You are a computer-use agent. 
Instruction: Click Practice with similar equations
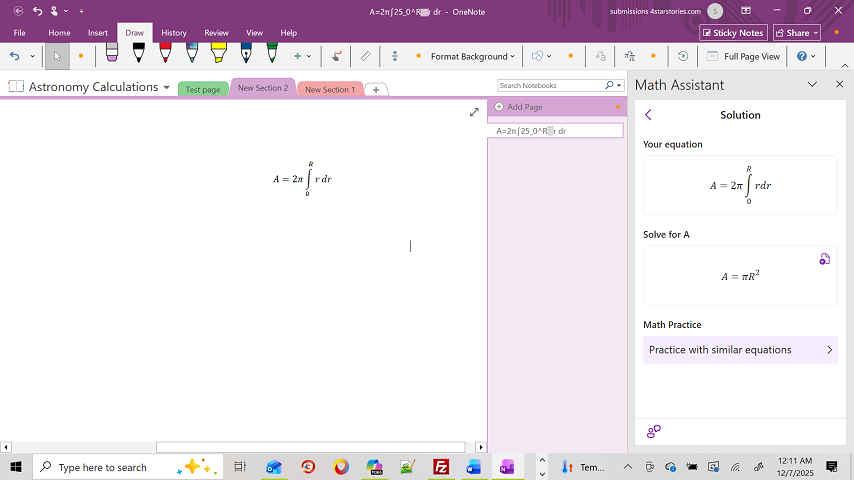click(739, 350)
